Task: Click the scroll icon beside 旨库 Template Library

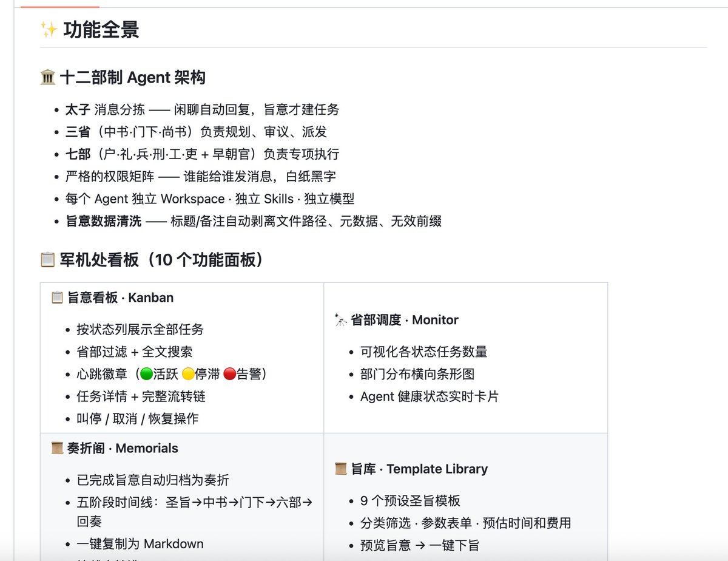Action: 342,469
